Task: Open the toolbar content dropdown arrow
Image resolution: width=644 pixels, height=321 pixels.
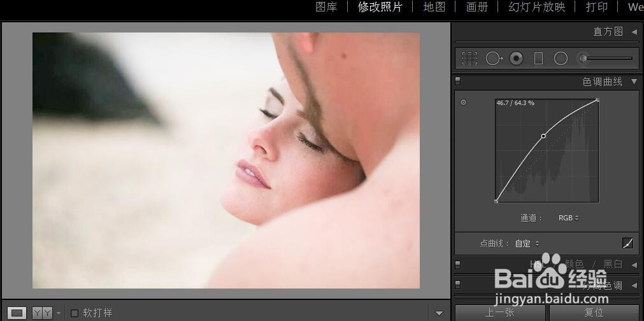Action: point(439,313)
